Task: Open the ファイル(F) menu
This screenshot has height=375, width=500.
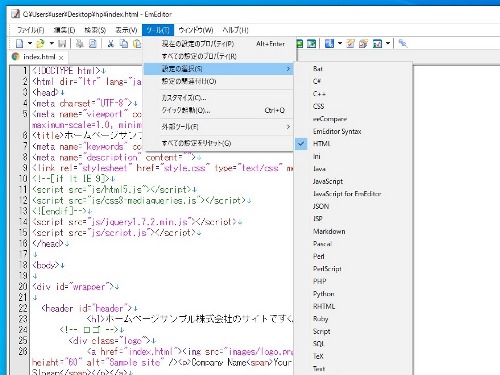Action: 30,30
